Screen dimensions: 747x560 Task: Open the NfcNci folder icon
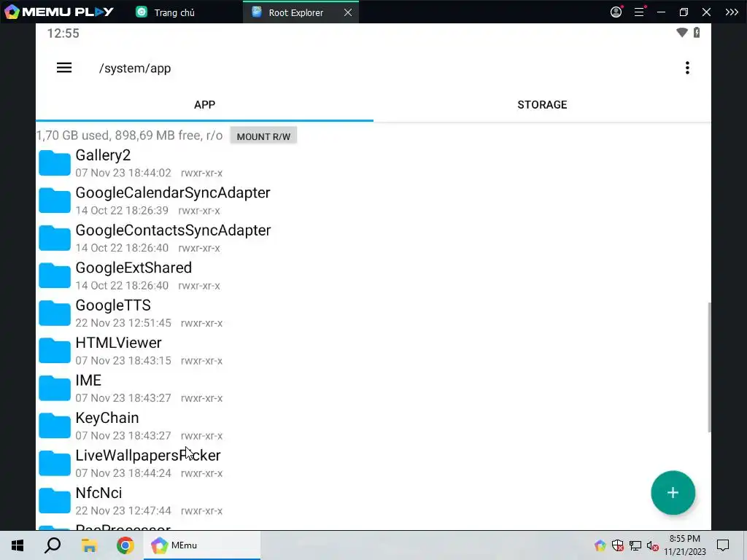point(54,500)
